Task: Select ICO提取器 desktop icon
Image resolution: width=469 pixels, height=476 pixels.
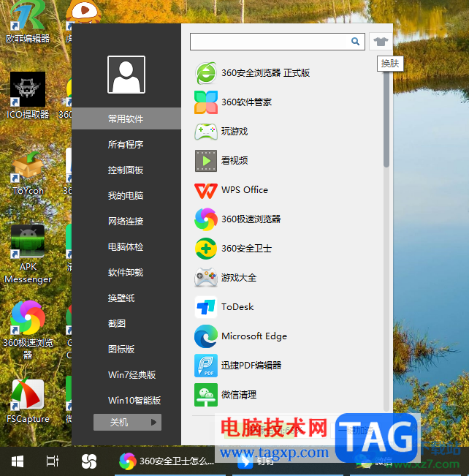Action: (28, 96)
